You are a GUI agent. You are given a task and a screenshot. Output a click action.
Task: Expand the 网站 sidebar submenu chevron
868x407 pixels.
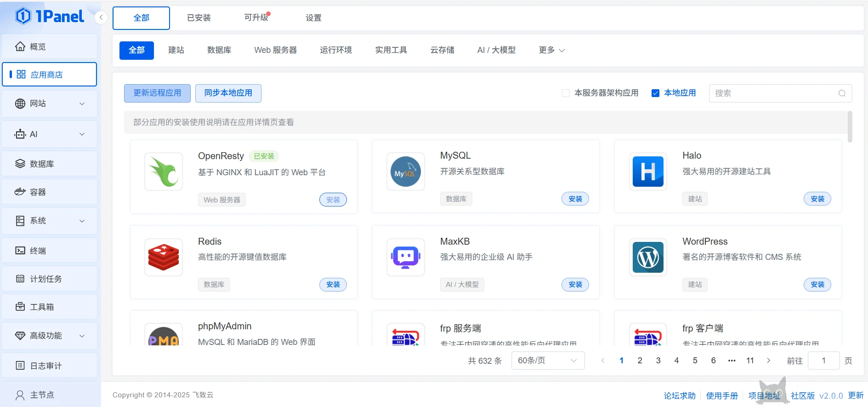82,104
